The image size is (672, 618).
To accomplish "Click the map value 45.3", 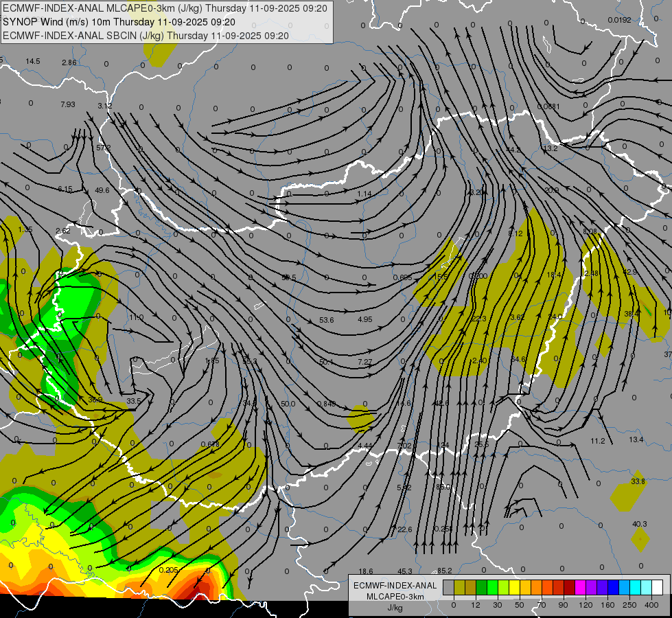I will tap(405, 571).
